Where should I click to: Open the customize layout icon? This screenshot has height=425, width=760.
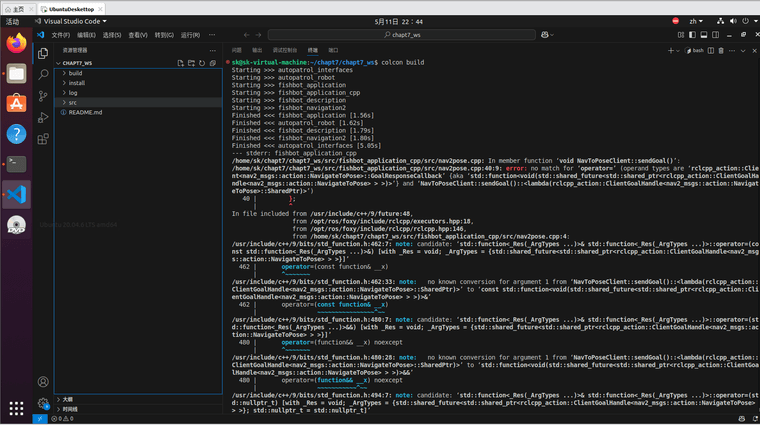coord(681,35)
